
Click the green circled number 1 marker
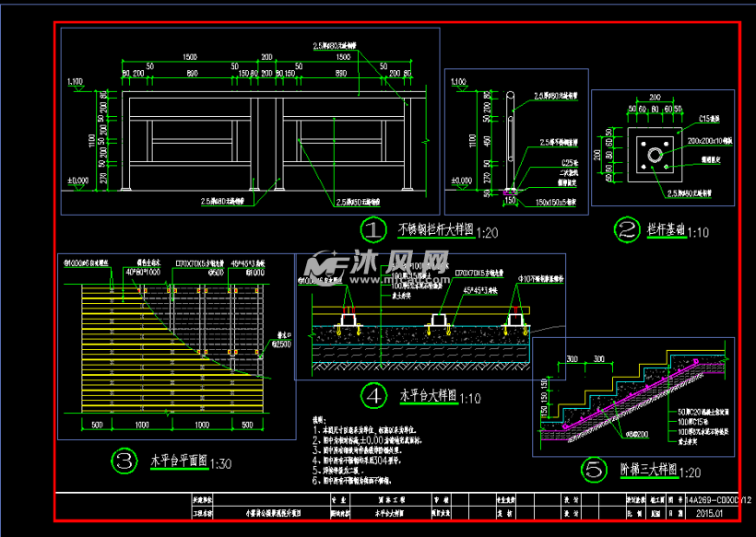tap(373, 229)
